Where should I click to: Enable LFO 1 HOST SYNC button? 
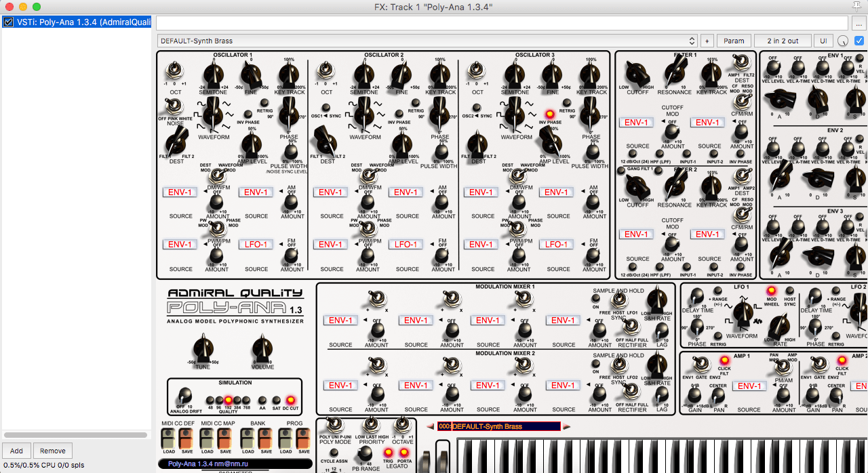coord(789,291)
